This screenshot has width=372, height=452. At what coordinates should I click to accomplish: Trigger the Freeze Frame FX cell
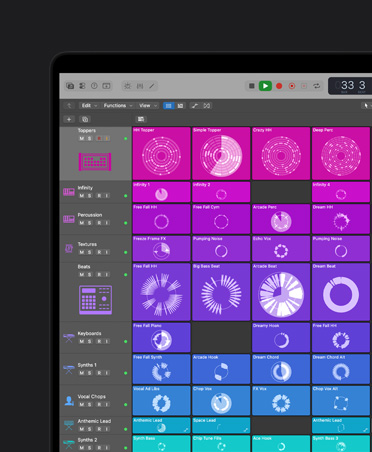[x=161, y=248]
